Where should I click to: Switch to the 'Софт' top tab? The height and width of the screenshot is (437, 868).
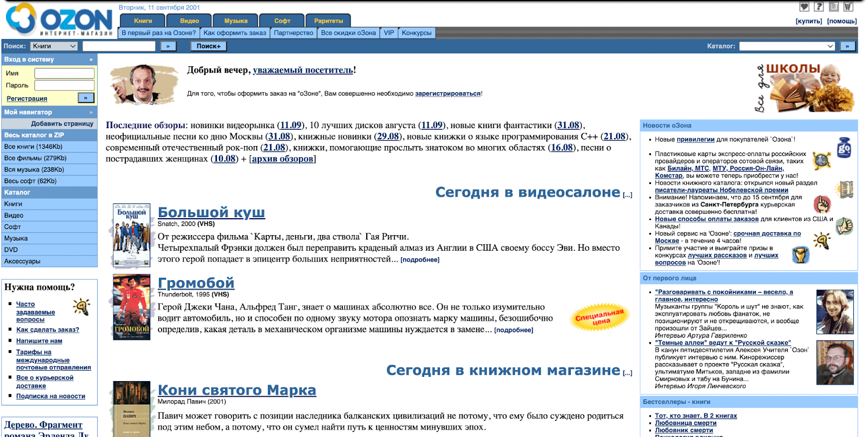click(282, 21)
